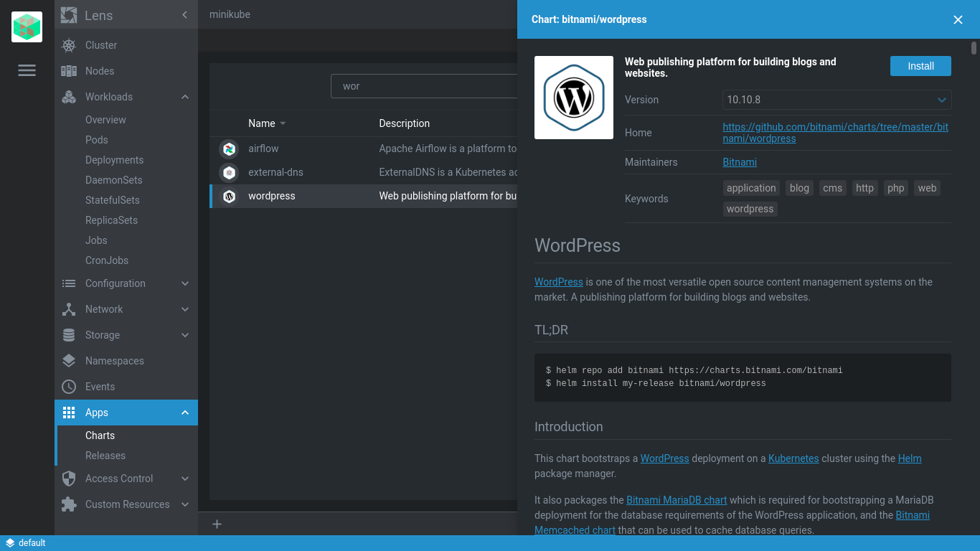
Task: Collapse the Apps section chevron
Action: tap(185, 413)
